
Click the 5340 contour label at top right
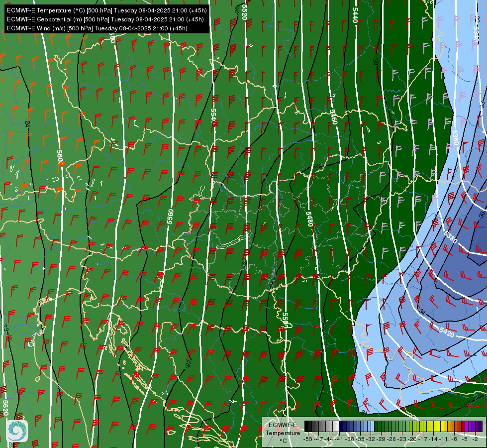pyautogui.click(x=476, y=33)
